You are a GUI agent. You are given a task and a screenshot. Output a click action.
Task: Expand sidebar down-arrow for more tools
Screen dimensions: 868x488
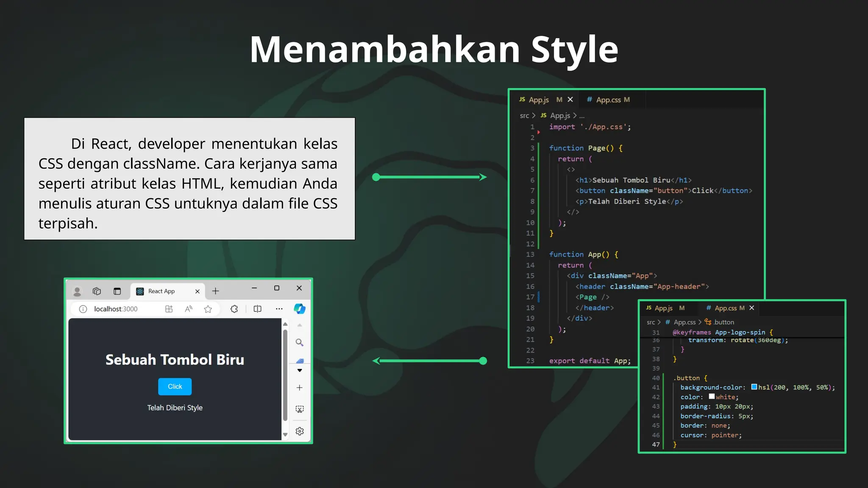[300, 370]
